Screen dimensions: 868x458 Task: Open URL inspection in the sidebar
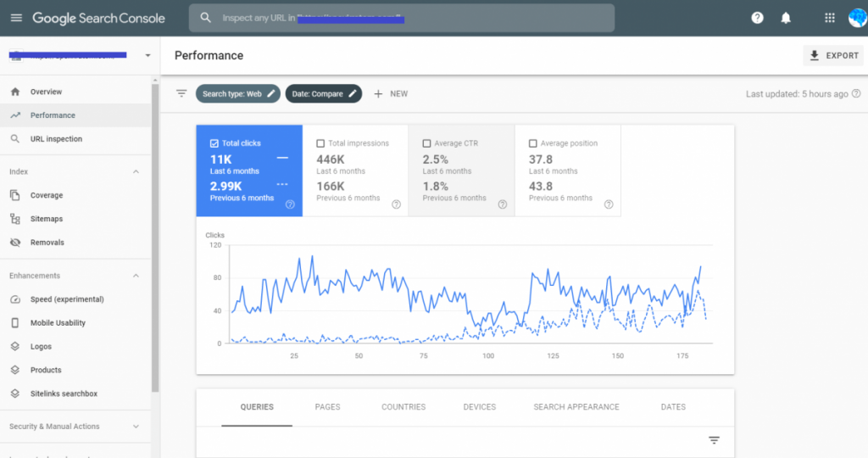click(x=75, y=138)
